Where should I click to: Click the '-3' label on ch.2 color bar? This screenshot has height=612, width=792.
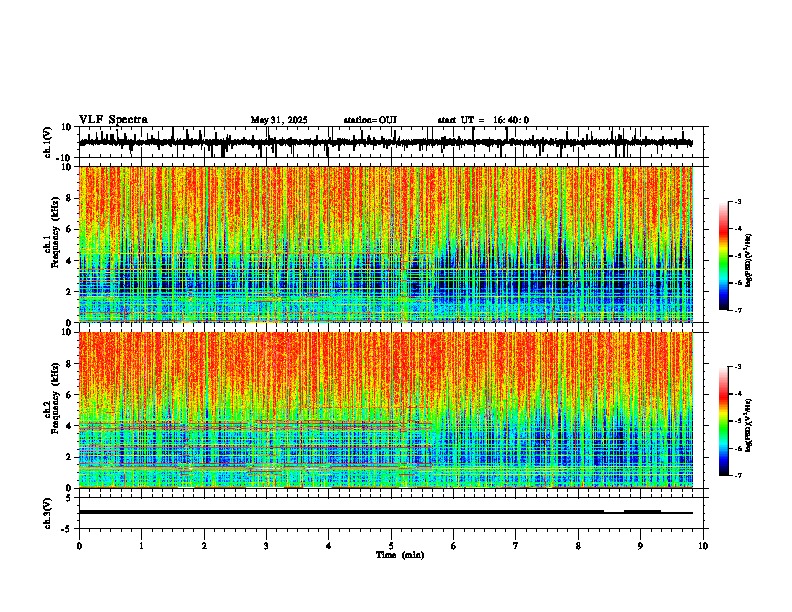point(738,367)
